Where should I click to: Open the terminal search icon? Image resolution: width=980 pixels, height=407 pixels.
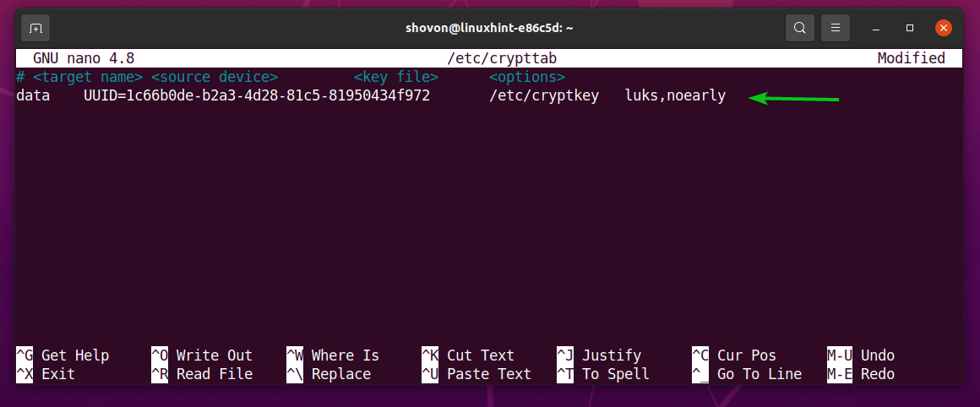click(x=798, y=28)
